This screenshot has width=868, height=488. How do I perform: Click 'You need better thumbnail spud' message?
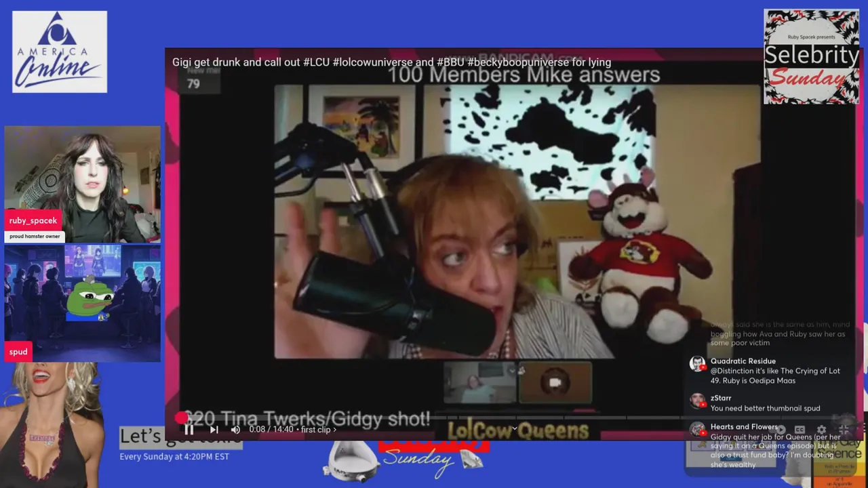[766, 408]
